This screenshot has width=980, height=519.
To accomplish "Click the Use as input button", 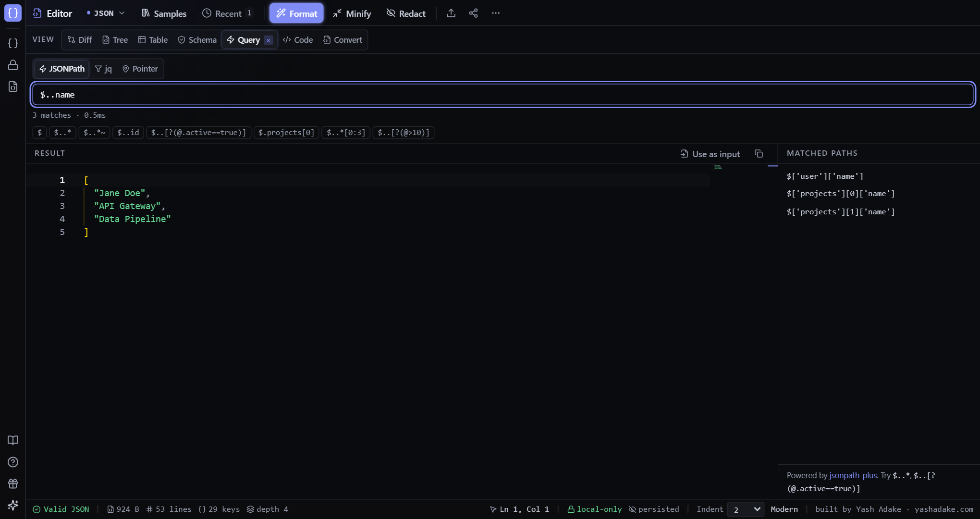I will (x=710, y=154).
